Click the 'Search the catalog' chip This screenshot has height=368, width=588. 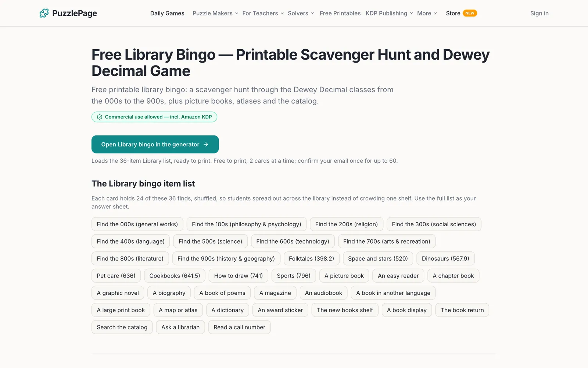point(122,327)
